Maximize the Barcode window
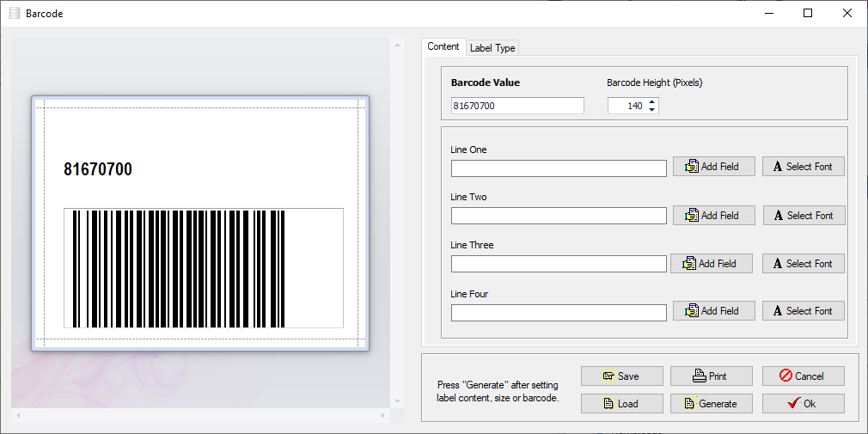 click(x=808, y=13)
